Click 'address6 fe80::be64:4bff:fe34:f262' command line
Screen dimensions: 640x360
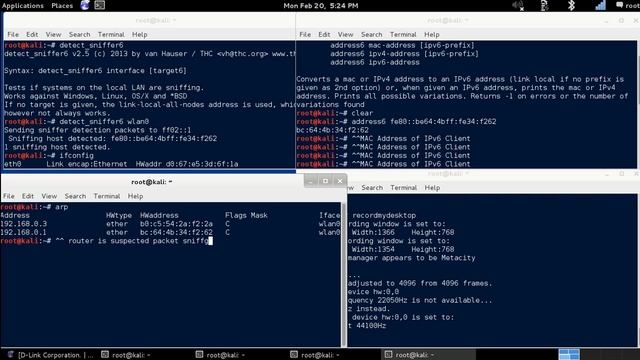424,122
